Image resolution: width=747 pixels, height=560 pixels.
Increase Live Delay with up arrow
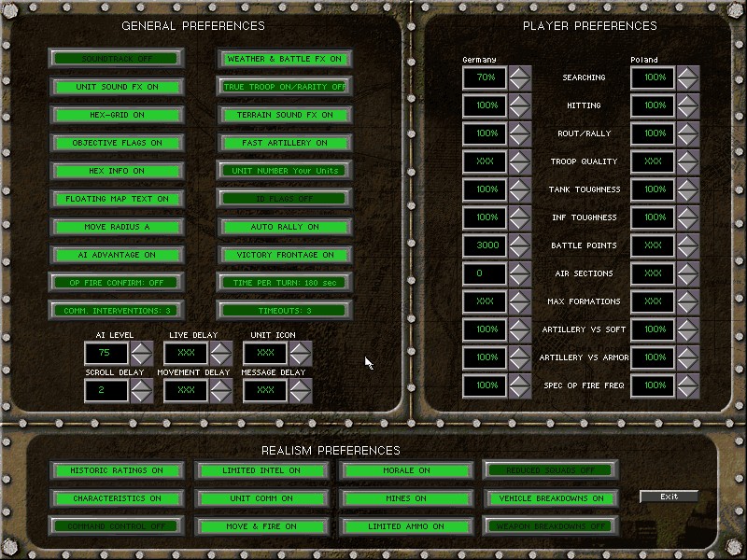tap(221, 347)
